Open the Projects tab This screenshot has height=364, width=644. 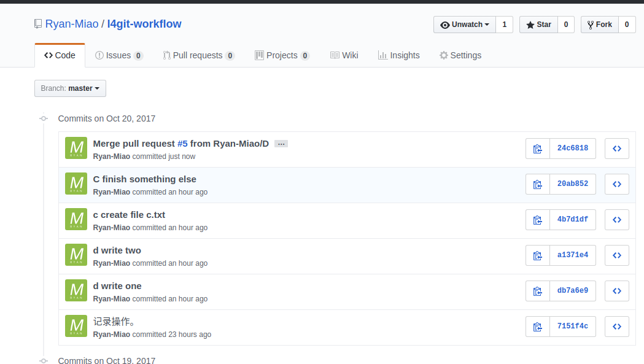tap(282, 55)
